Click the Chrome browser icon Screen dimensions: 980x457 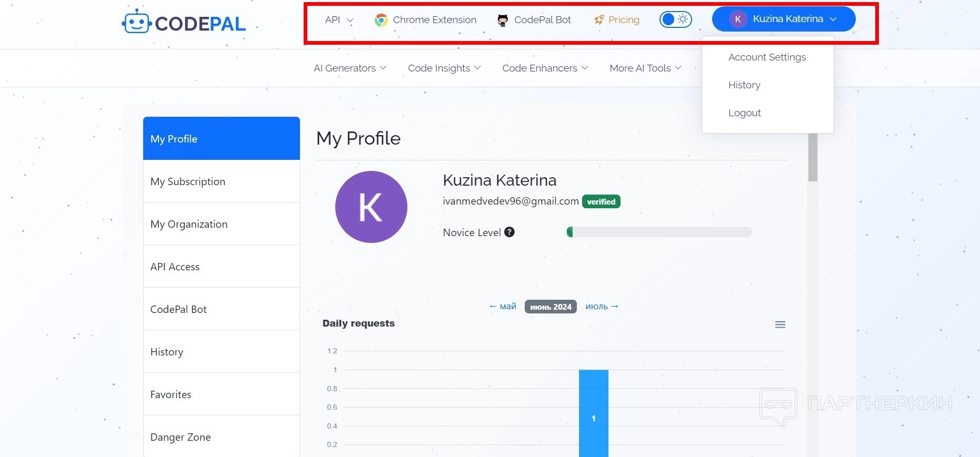[381, 20]
